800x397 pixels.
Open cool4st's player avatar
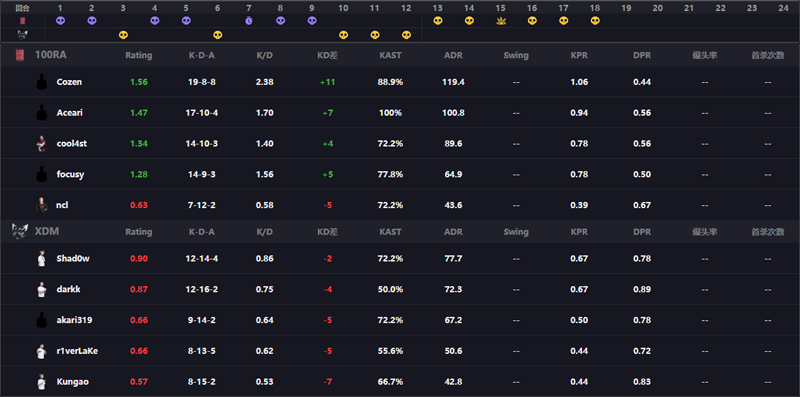41,144
